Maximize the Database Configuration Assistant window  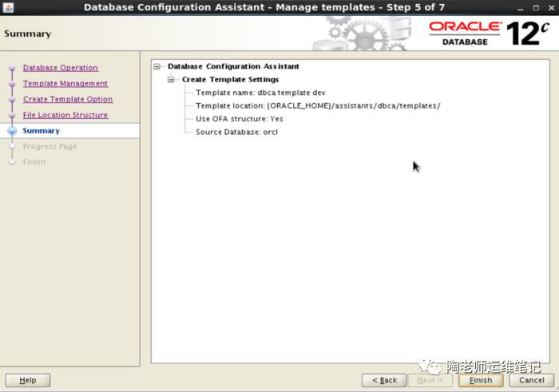tap(536, 8)
